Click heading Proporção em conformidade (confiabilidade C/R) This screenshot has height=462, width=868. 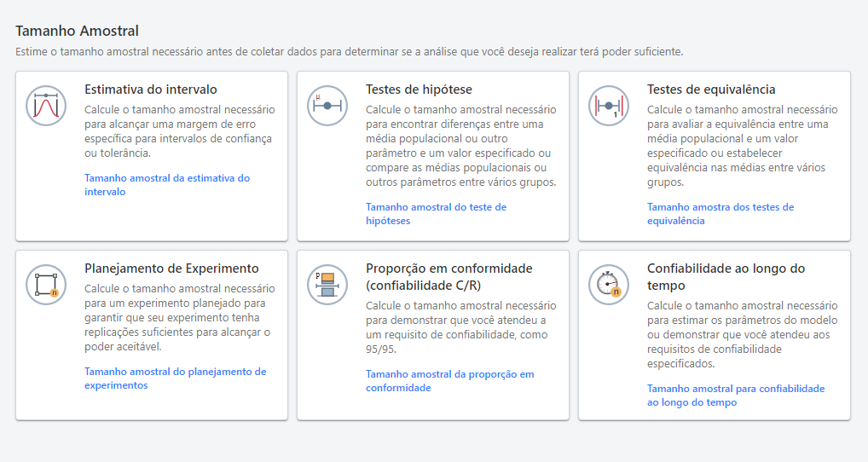click(448, 277)
